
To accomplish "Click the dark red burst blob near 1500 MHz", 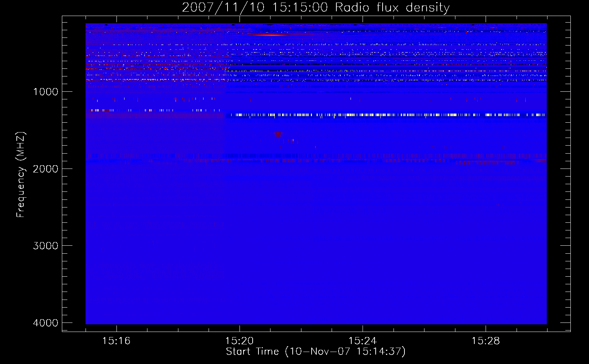I will (278, 134).
